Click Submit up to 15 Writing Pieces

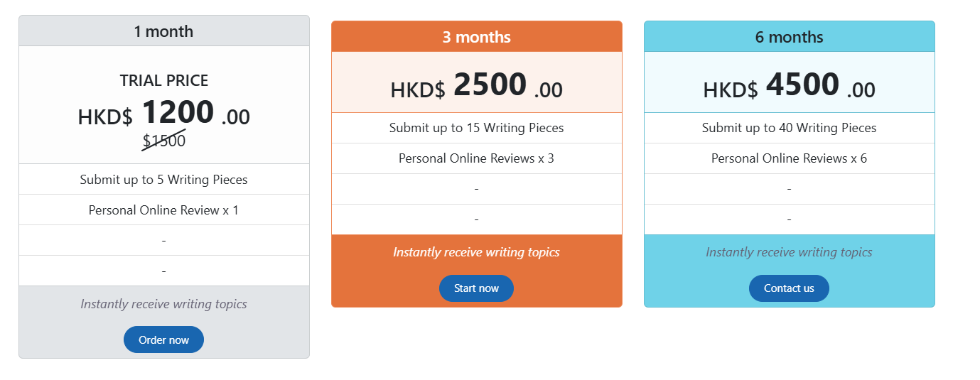tap(477, 128)
